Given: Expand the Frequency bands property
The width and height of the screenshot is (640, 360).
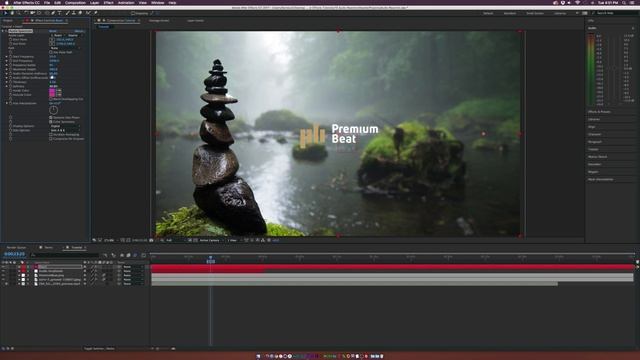Looking at the screenshot, I should pos(6,65).
